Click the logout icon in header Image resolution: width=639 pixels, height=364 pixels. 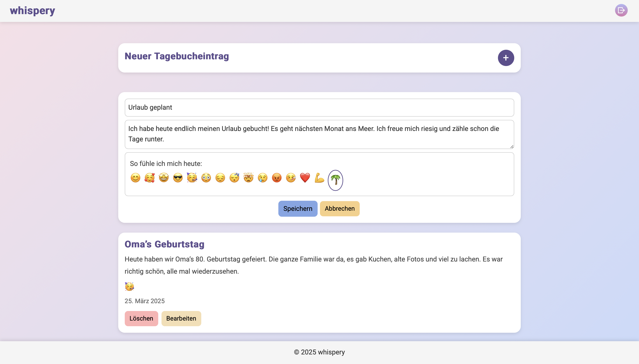pos(621,10)
